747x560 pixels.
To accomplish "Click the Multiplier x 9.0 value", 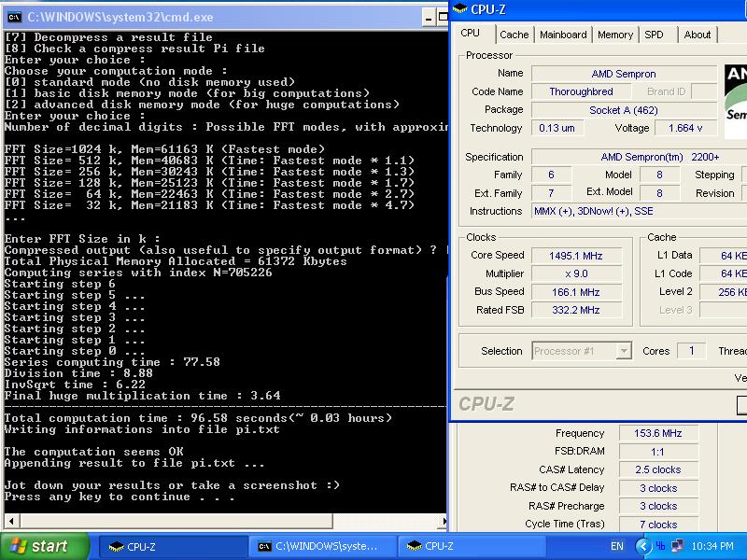I will tap(576, 273).
